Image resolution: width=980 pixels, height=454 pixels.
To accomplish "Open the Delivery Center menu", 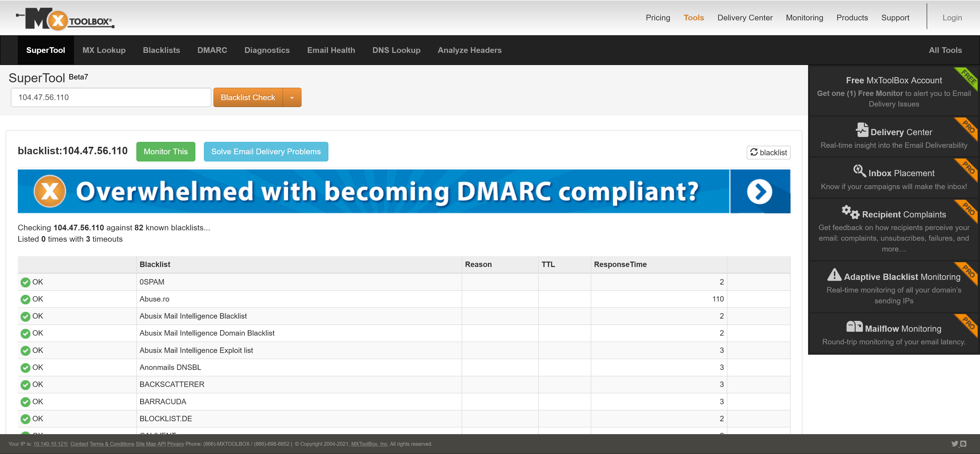I will (x=744, y=18).
